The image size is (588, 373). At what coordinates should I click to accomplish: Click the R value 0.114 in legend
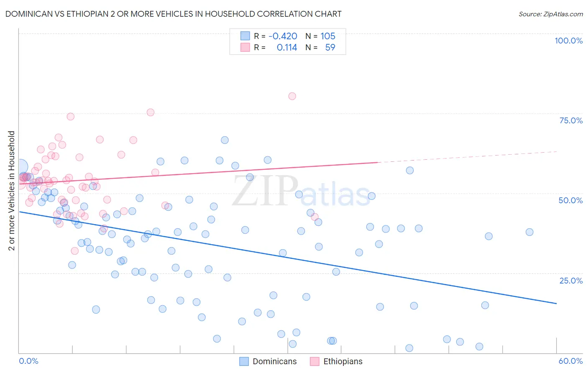pyautogui.click(x=287, y=47)
